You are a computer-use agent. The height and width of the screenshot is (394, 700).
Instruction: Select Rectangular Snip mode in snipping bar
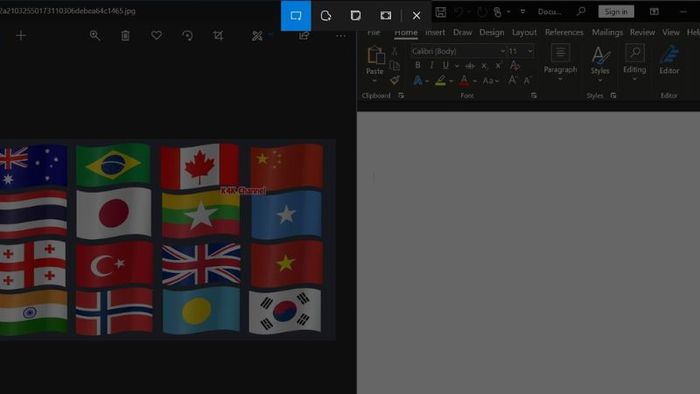click(x=296, y=16)
